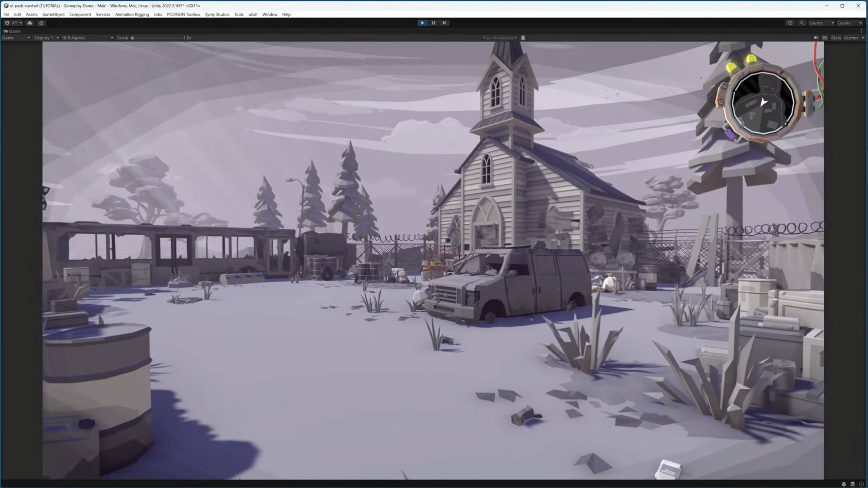The height and width of the screenshot is (488, 868).
Task: Open the Layers dropdown
Action: click(x=821, y=23)
